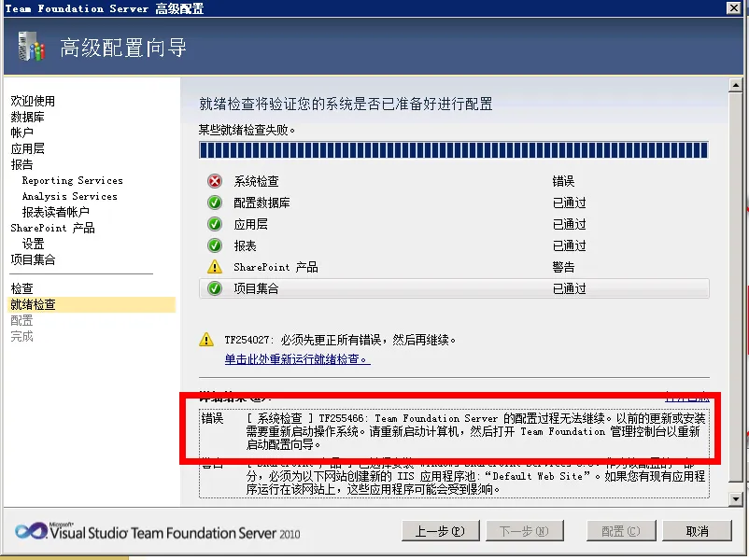Select Reporting Services in the sidebar
The width and height of the screenshot is (749, 560).
[x=72, y=180]
